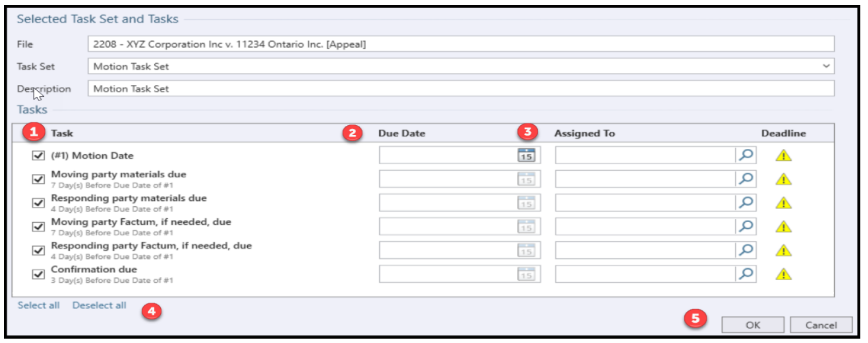Click the File name field

(461, 44)
